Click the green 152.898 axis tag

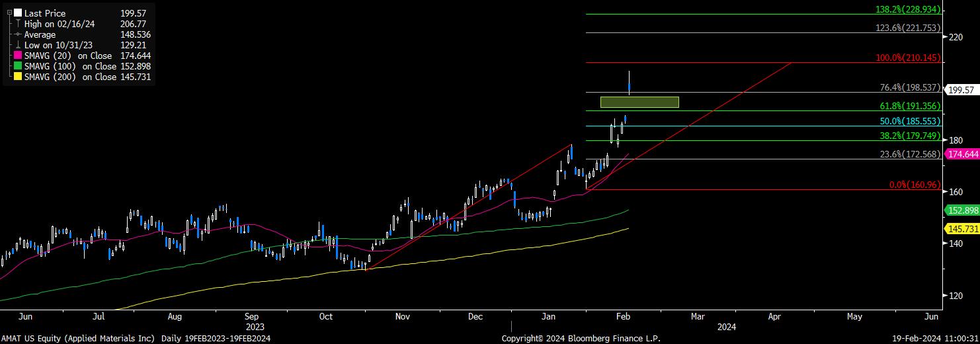click(x=962, y=210)
